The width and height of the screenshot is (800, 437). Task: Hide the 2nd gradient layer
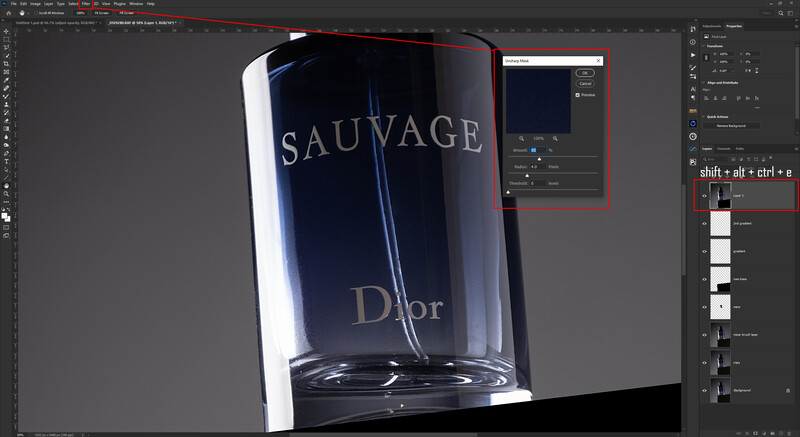coord(705,223)
